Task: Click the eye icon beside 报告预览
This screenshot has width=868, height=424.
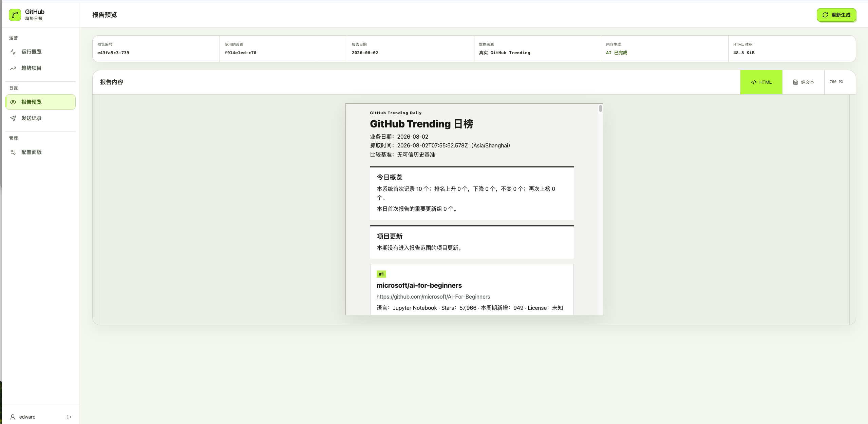Action: (x=13, y=102)
